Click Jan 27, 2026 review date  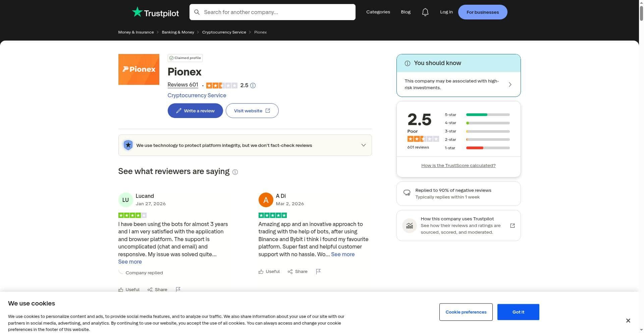pyautogui.click(x=151, y=204)
